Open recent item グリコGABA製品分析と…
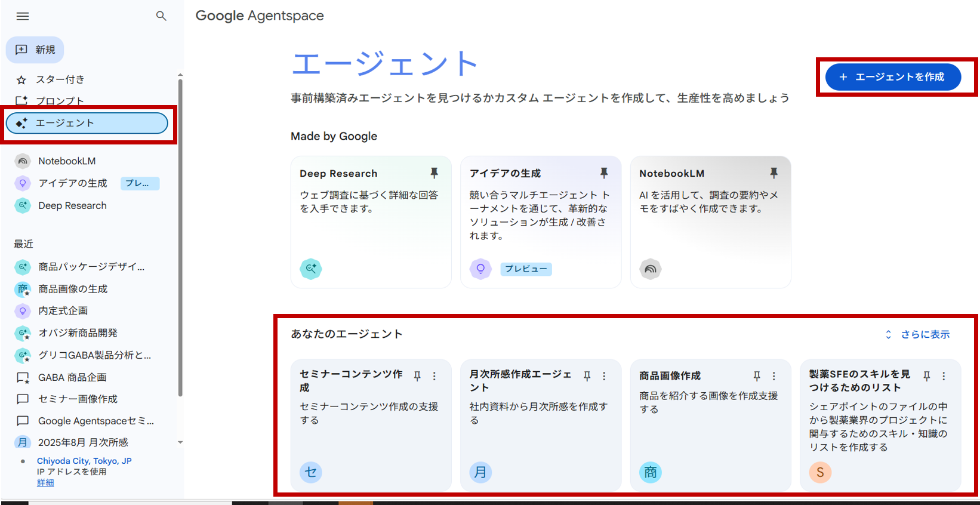The width and height of the screenshot is (980, 505). pyautogui.click(x=94, y=355)
